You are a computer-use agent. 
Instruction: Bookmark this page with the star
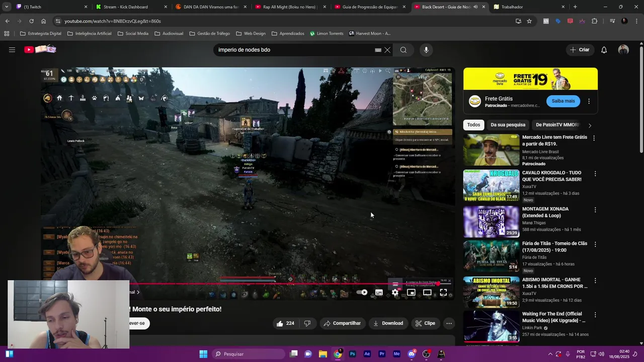(x=529, y=21)
